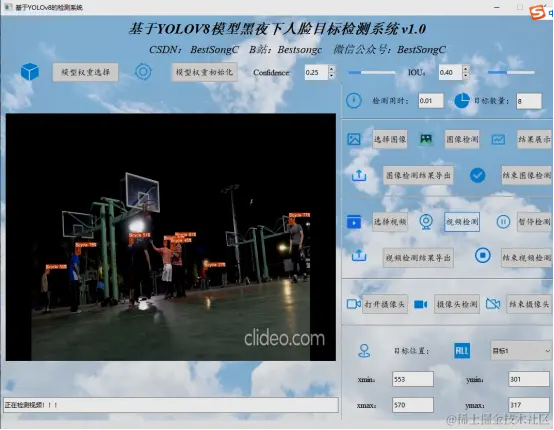Click the video export upload icon
This screenshot has width=554, height=430.
click(x=359, y=255)
